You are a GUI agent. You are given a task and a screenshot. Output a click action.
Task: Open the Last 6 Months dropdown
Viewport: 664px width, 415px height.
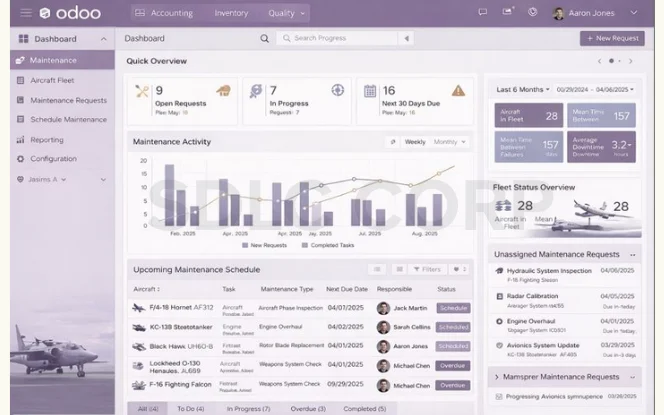(523, 90)
